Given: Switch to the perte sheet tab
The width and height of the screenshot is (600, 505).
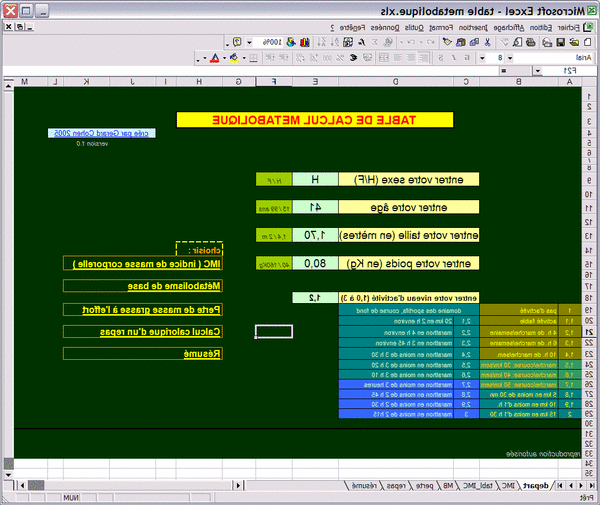Looking at the screenshot, I should coord(424,486).
